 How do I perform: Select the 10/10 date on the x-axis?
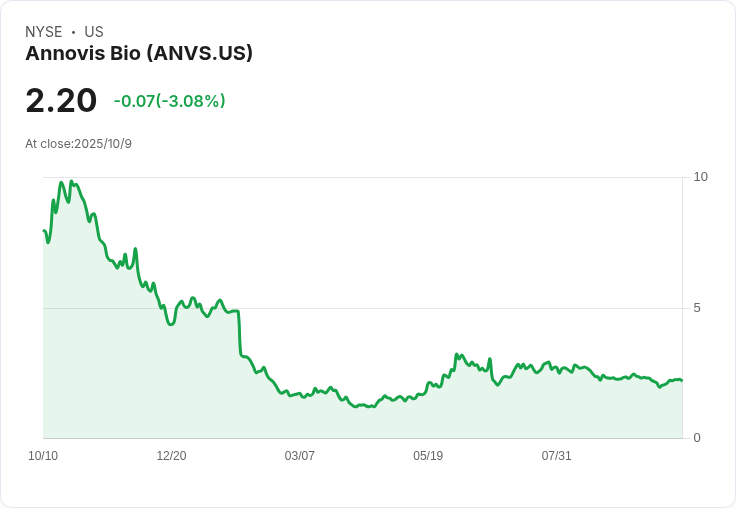(x=43, y=456)
